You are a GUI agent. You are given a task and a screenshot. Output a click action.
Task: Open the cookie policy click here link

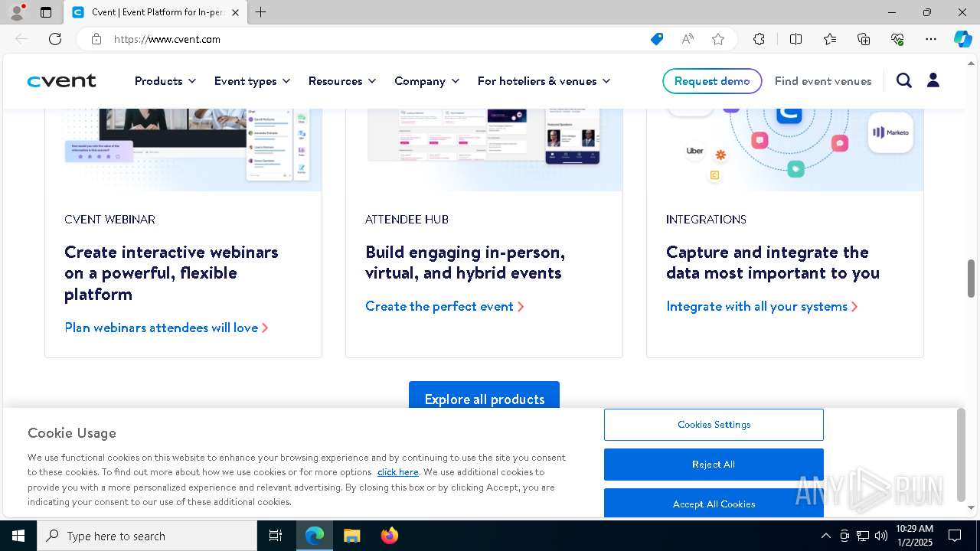tap(397, 472)
